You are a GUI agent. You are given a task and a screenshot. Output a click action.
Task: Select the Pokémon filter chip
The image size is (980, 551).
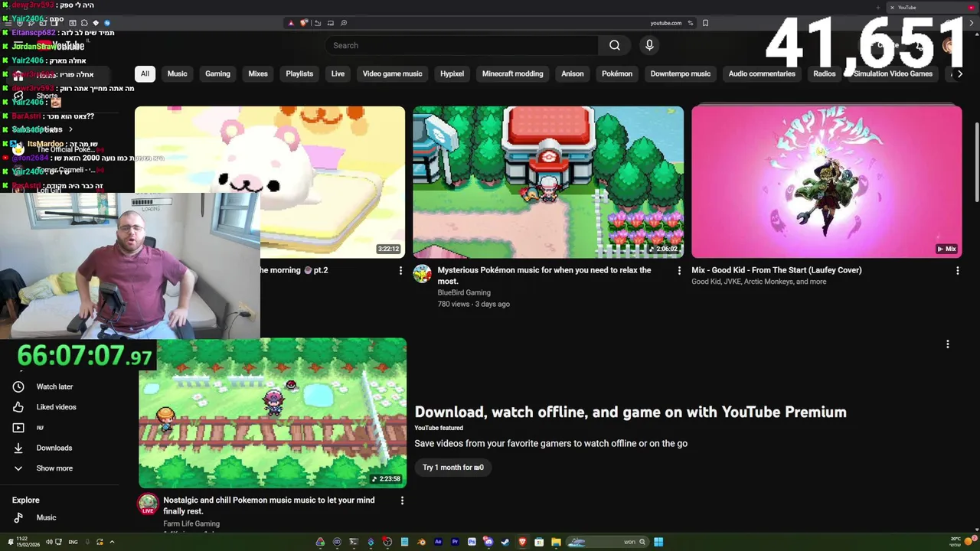click(617, 73)
